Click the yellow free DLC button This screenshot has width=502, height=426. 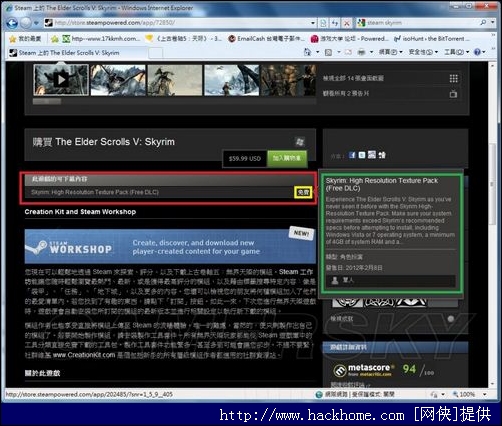[x=303, y=192]
